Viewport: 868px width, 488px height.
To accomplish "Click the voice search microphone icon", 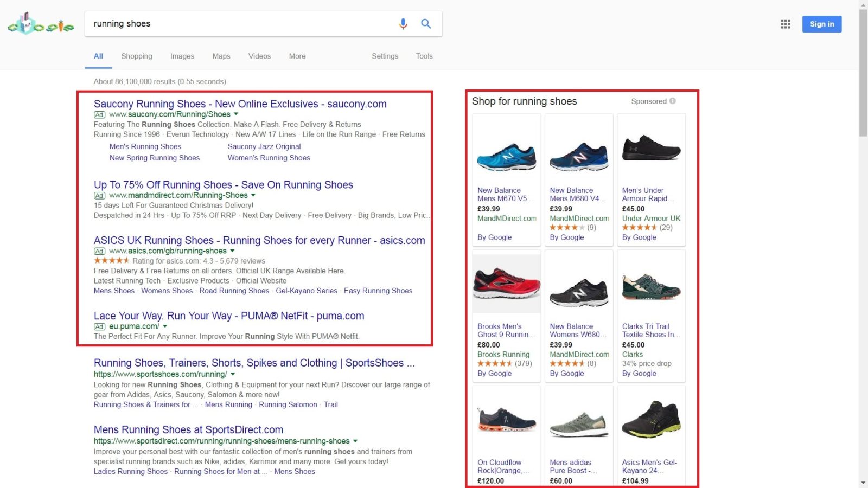I will point(403,24).
